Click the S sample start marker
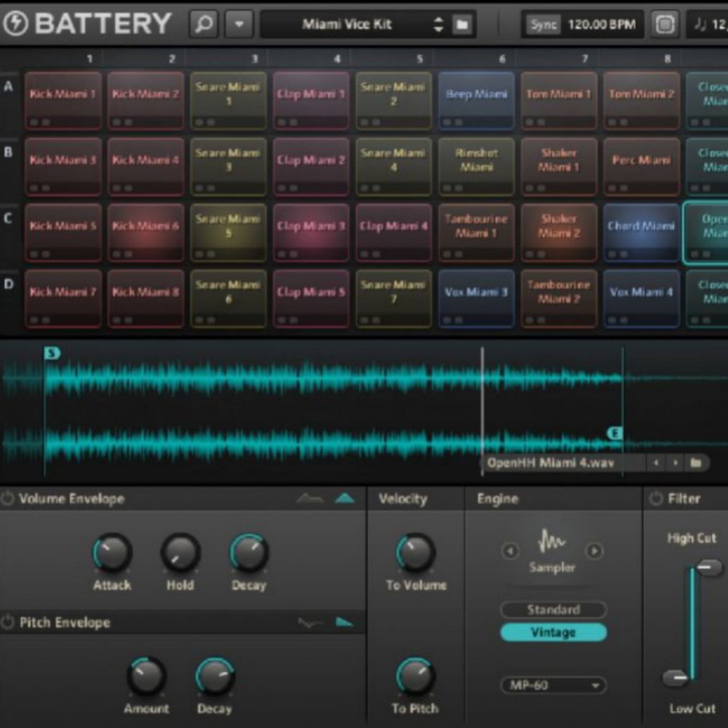728x728 pixels. pyautogui.click(x=52, y=353)
